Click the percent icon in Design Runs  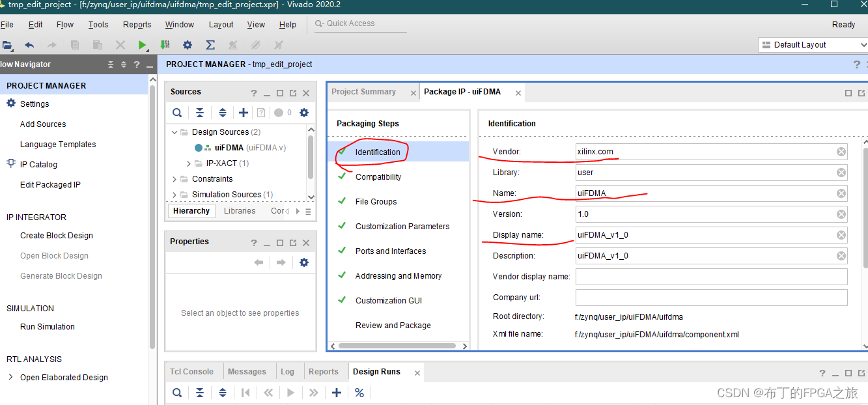[x=359, y=393]
